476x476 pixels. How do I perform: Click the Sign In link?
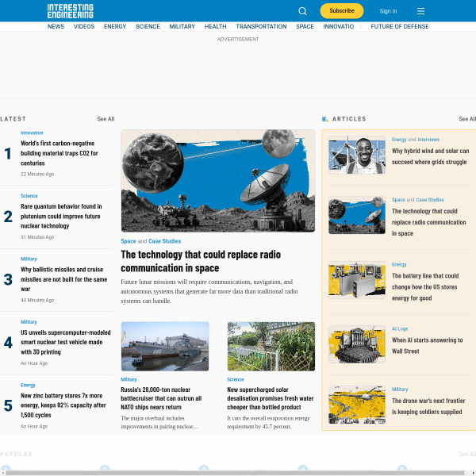point(388,11)
